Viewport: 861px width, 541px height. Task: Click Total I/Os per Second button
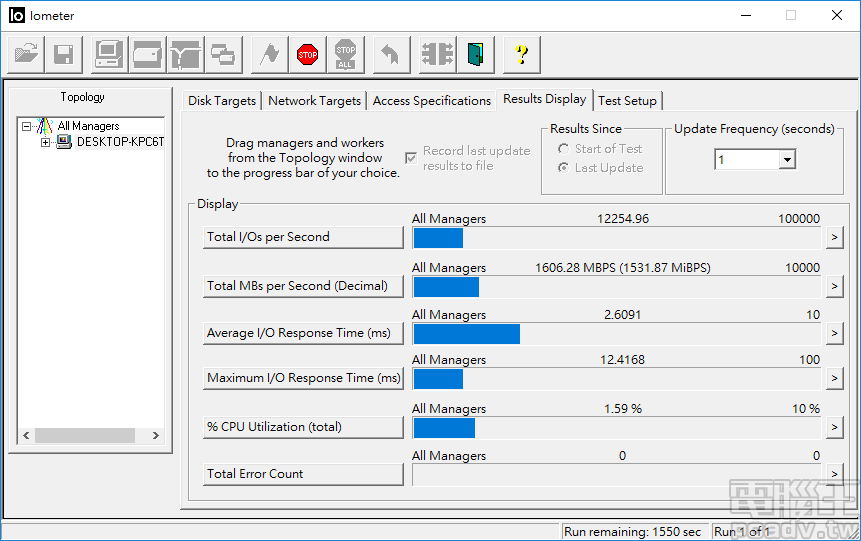coord(303,237)
